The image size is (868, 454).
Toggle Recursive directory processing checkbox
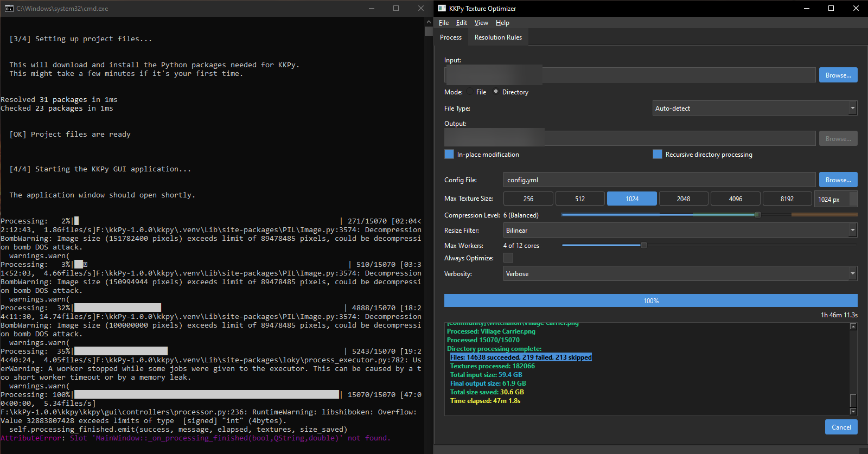(x=658, y=154)
